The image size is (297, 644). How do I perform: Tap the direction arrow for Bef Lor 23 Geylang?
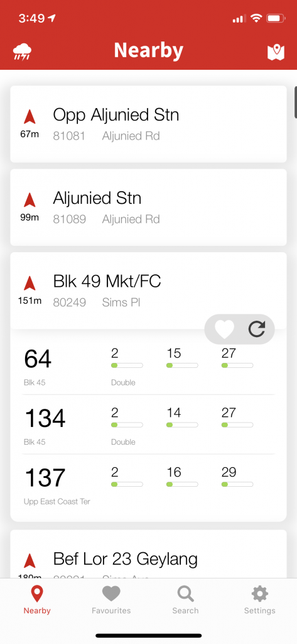point(30,561)
